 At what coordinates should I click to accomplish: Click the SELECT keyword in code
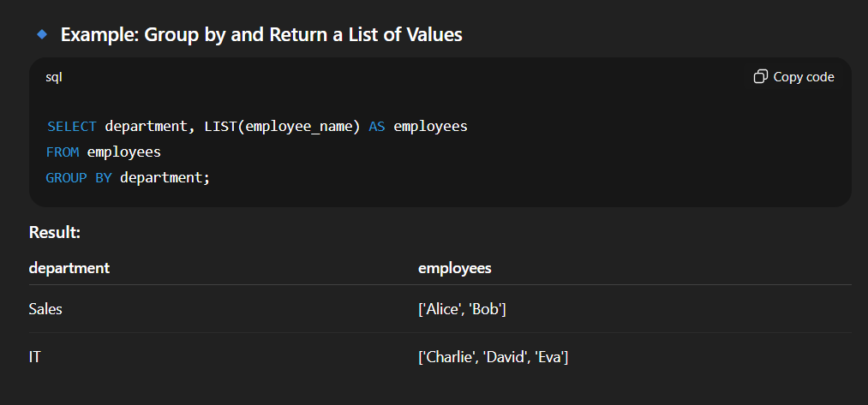tap(72, 127)
